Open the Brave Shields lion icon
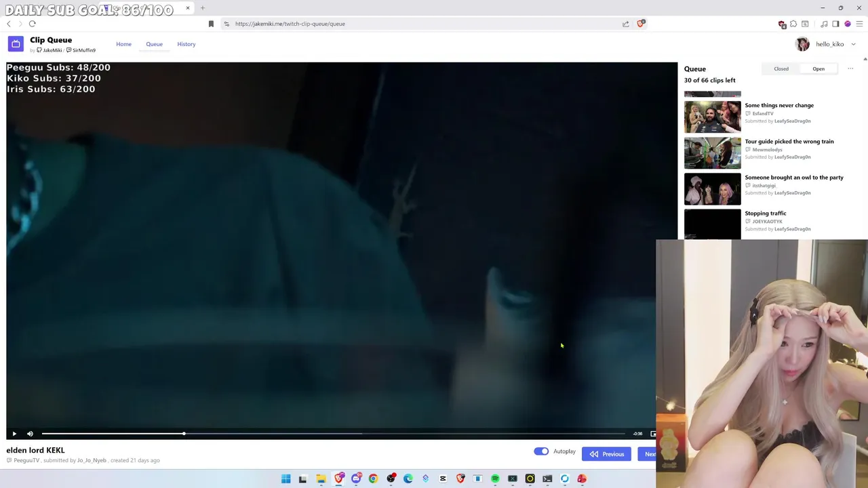 641,24
